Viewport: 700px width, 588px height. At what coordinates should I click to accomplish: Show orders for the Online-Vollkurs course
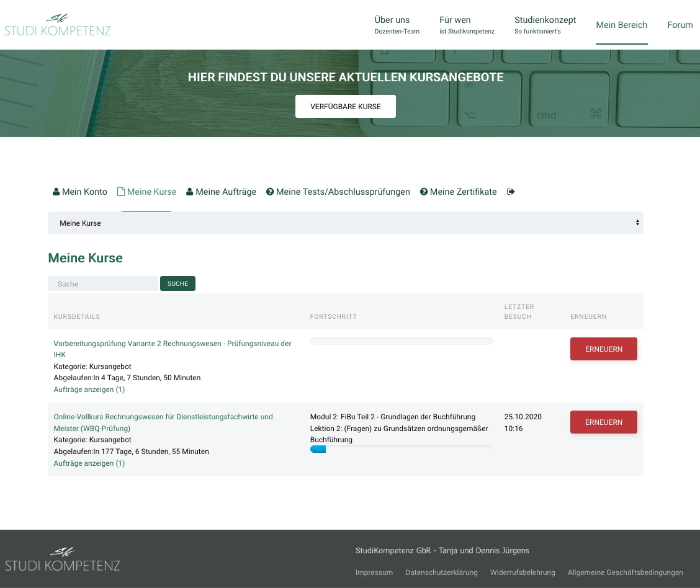[x=89, y=463]
